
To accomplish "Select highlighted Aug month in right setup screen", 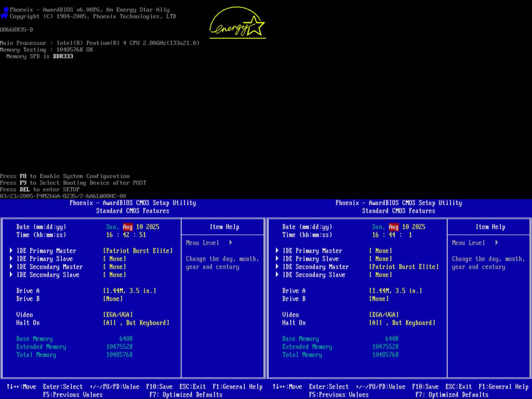I will pyautogui.click(x=394, y=227).
